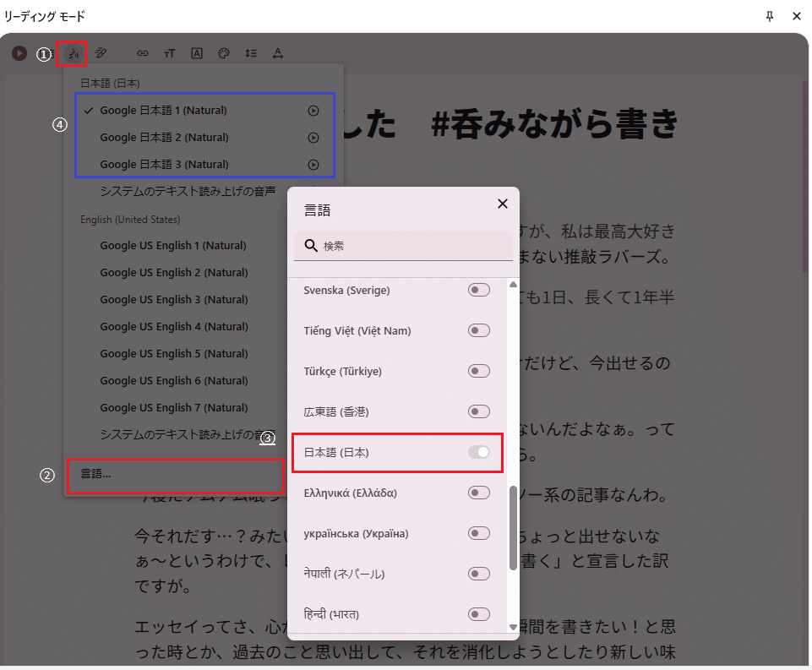Enable the 日本語 (日本) language toggle
Screen dimensions: 812x670
478,453
